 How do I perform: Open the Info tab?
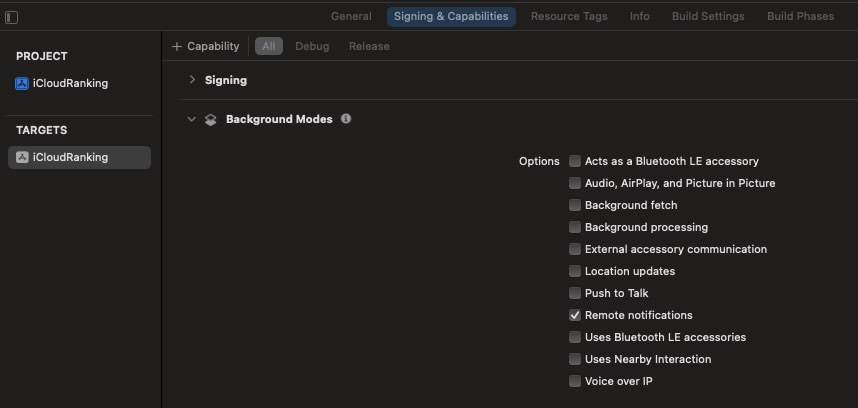pyautogui.click(x=640, y=16)
